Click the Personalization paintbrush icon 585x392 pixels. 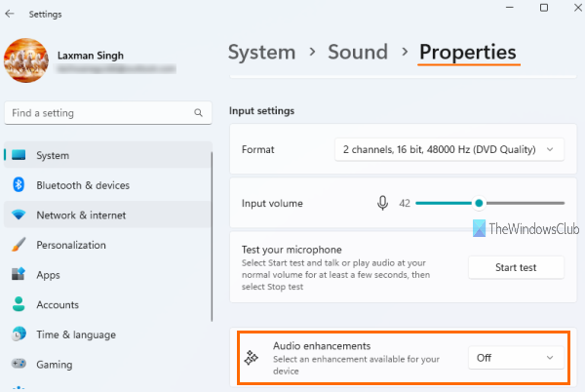click(19, 245)
